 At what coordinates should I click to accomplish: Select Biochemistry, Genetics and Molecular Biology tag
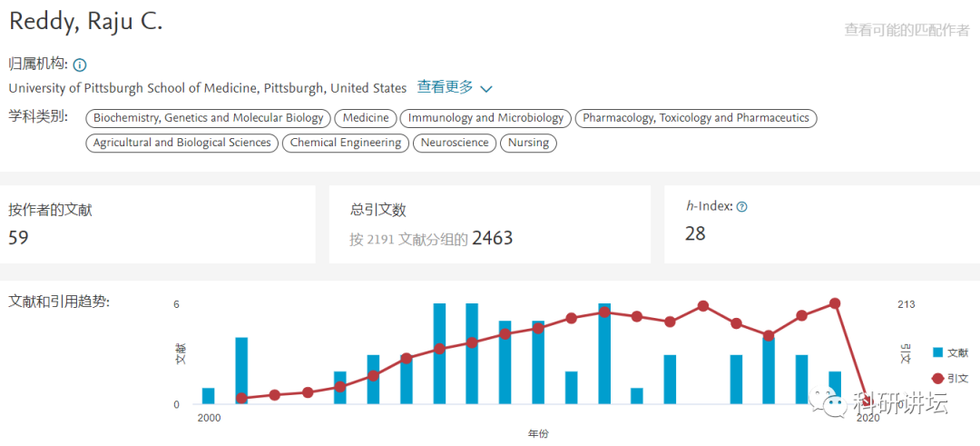click(x=209, y=118)
